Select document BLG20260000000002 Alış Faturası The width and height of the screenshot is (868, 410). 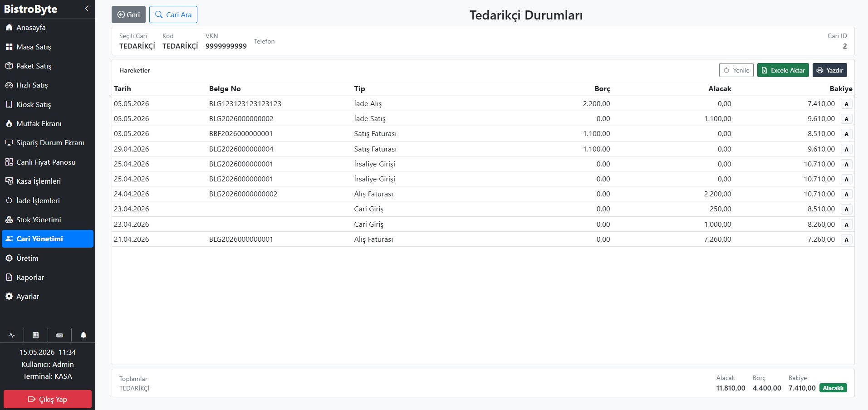[x=243, y=194]
